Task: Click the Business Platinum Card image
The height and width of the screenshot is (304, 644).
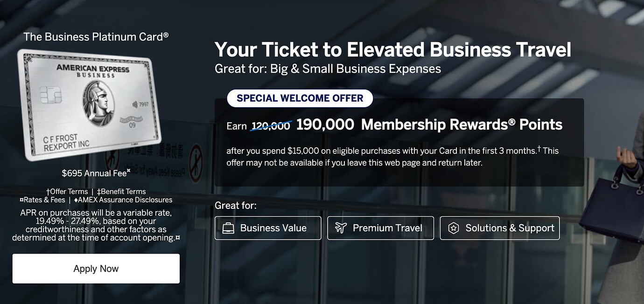Action: pyautogui.click(x=89, y=105)
